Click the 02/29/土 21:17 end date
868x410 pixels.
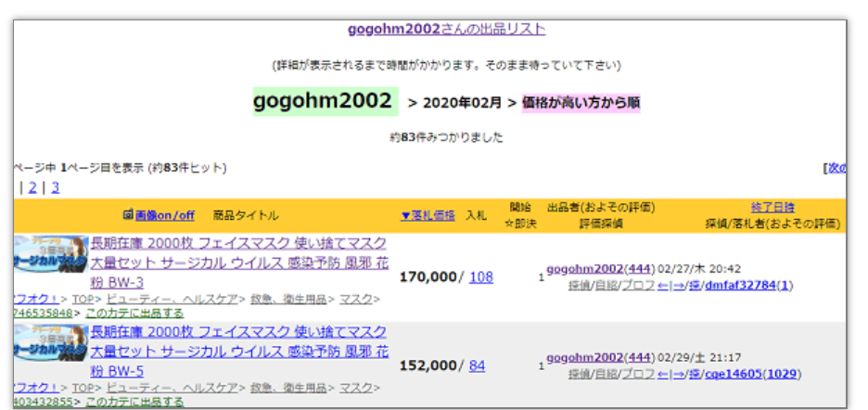pyautogui.click(x=699, y=358)
